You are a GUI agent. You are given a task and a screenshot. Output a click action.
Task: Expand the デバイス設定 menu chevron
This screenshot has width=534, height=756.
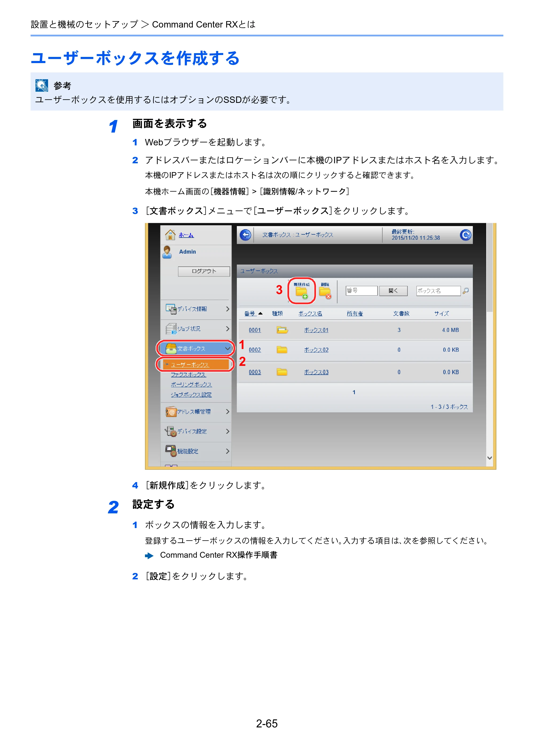click(227, 431)
